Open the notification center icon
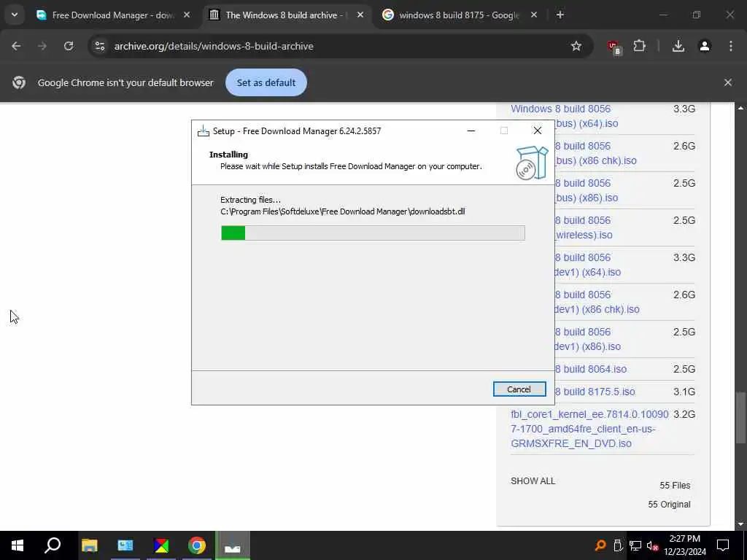 (x=723, y=545)
